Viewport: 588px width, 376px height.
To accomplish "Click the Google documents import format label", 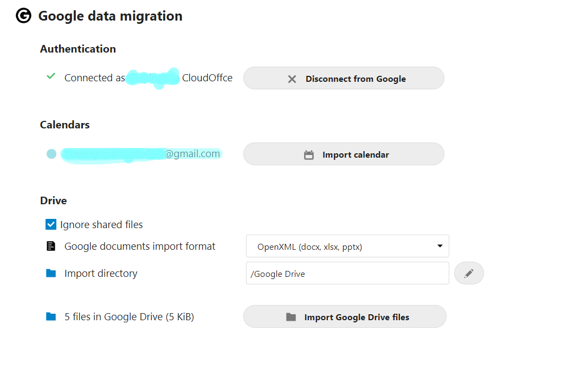I will (x=140, y=247).
